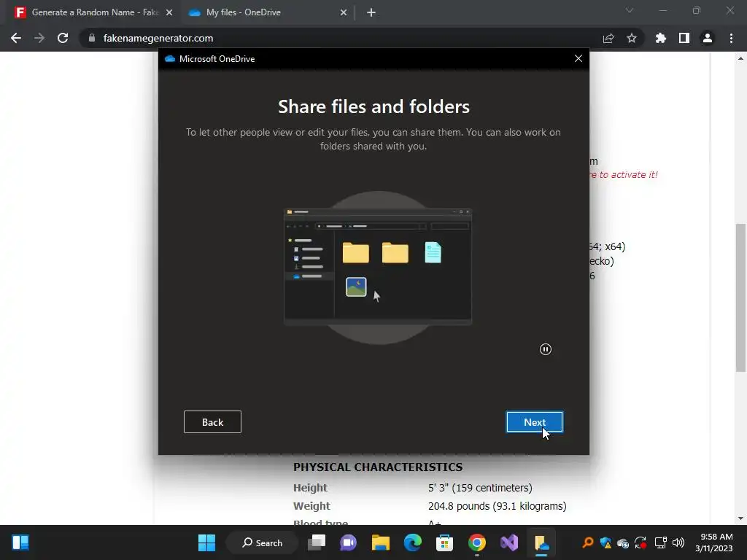Toggle the Chrome side panel
This screenshot has width=747, height=560.
(x=684, y=38)
